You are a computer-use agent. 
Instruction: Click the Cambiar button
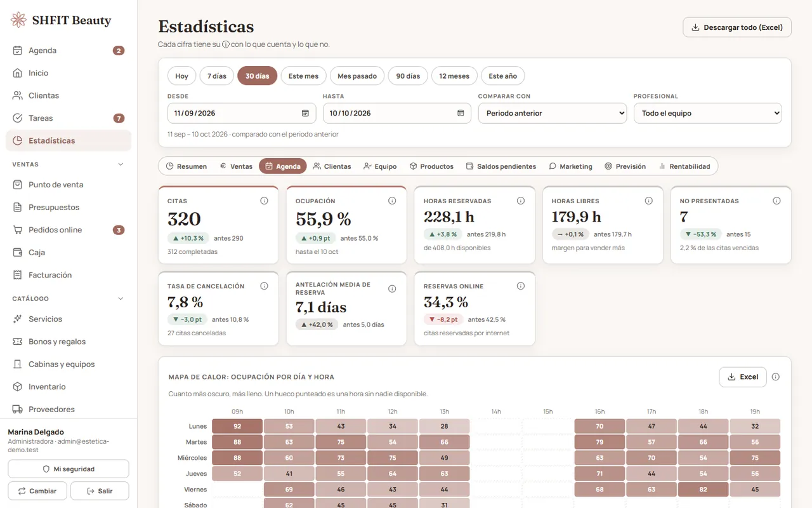(x=37, y=491)
